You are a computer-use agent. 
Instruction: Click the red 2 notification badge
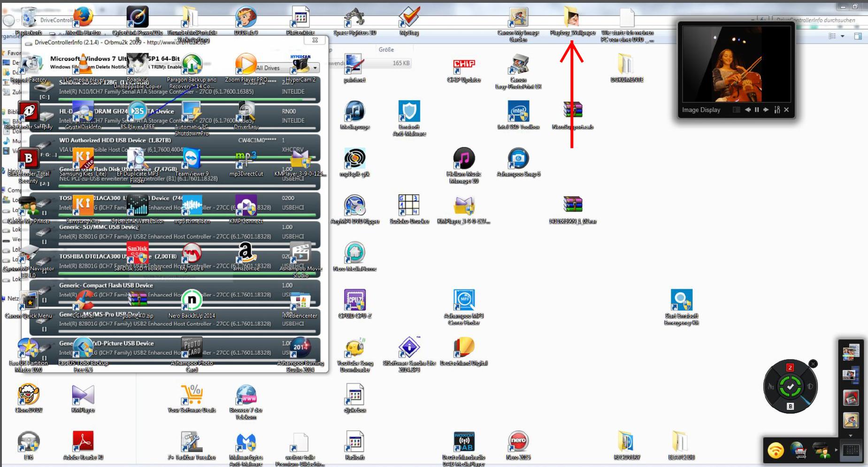point(790,367)
